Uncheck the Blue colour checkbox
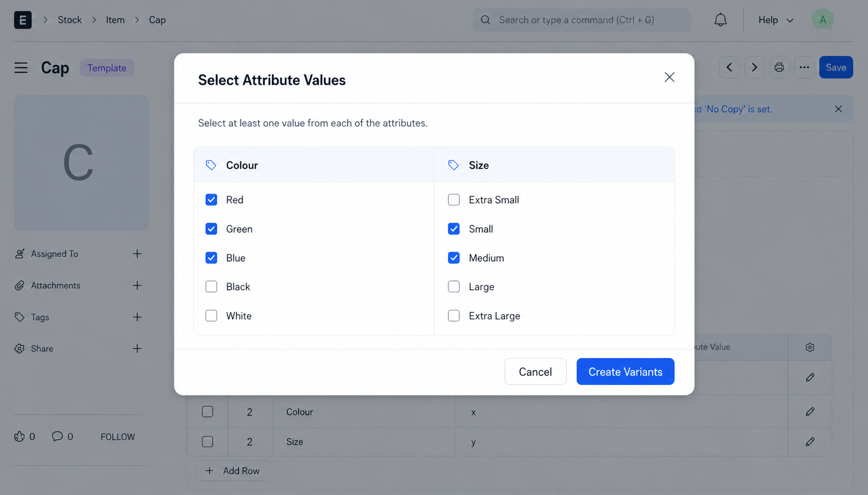This screenshot has width=868, height=495. click(211, 258)
